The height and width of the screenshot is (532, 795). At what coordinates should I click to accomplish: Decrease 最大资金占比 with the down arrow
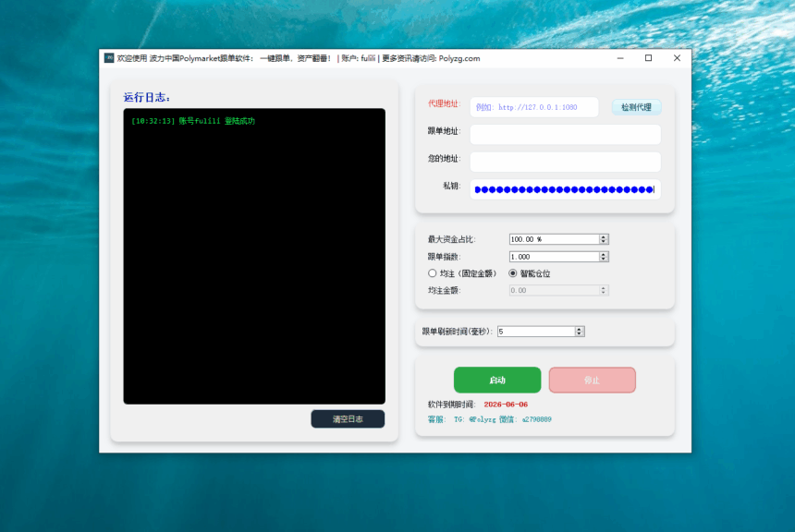point(604,241)
